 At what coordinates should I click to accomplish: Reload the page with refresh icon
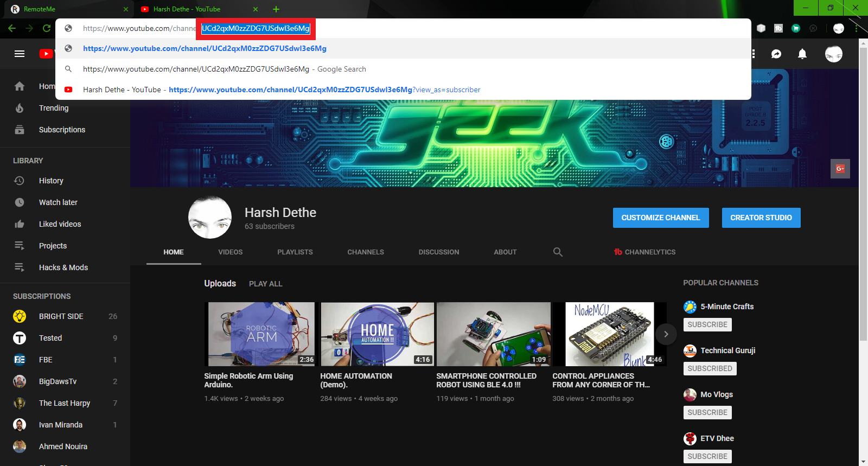(47, 28)
